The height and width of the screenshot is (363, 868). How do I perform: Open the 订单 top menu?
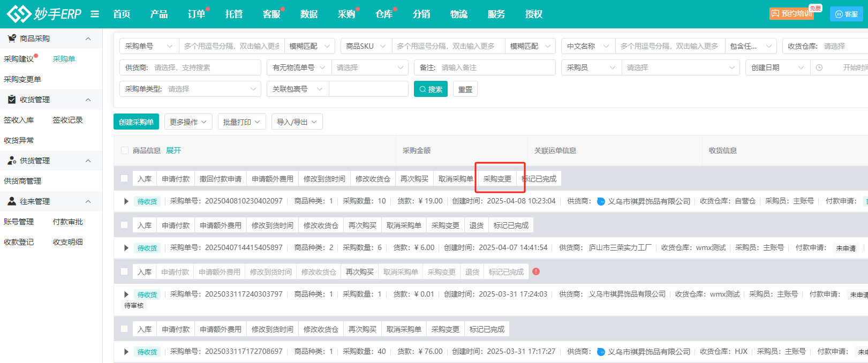[x=197, y=14]
